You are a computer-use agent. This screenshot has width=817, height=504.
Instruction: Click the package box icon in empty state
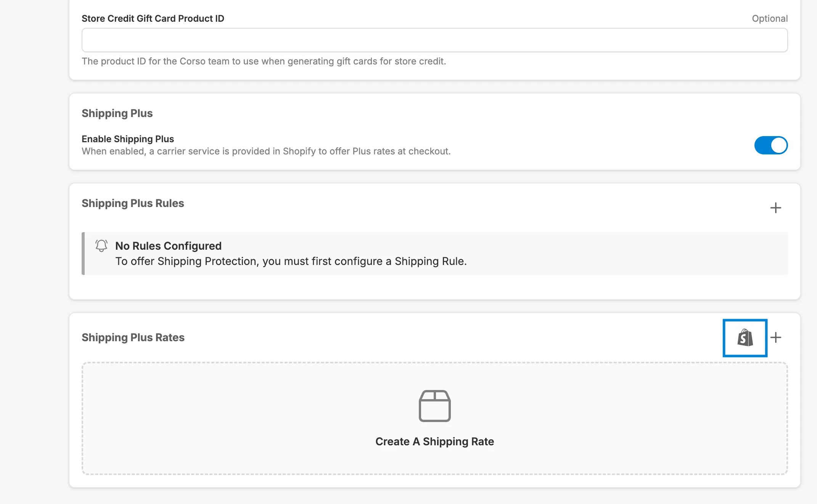coord(434,406)
